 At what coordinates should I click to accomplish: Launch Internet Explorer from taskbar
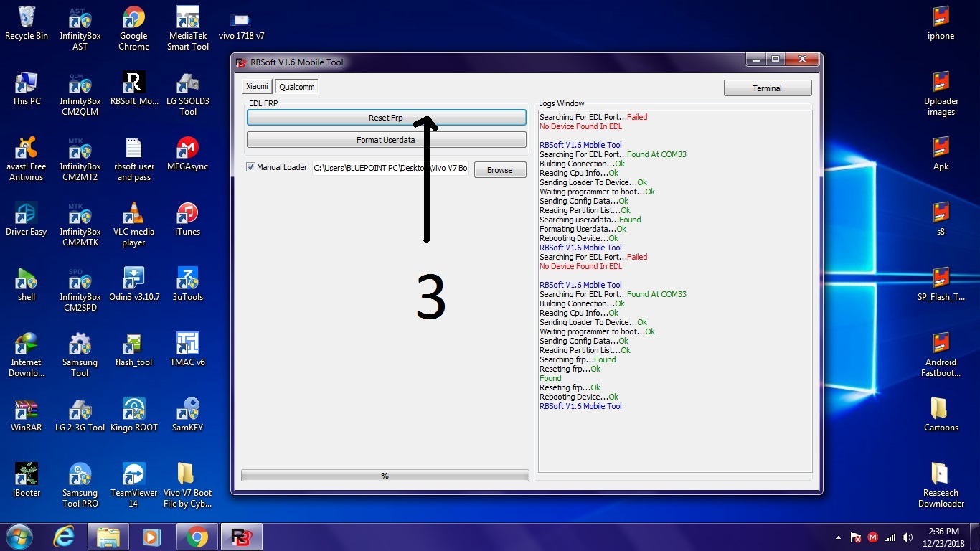pos(65,537)
